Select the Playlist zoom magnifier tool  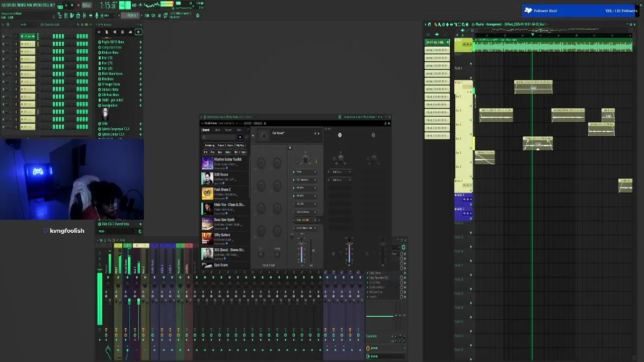[x=463, y=24]
